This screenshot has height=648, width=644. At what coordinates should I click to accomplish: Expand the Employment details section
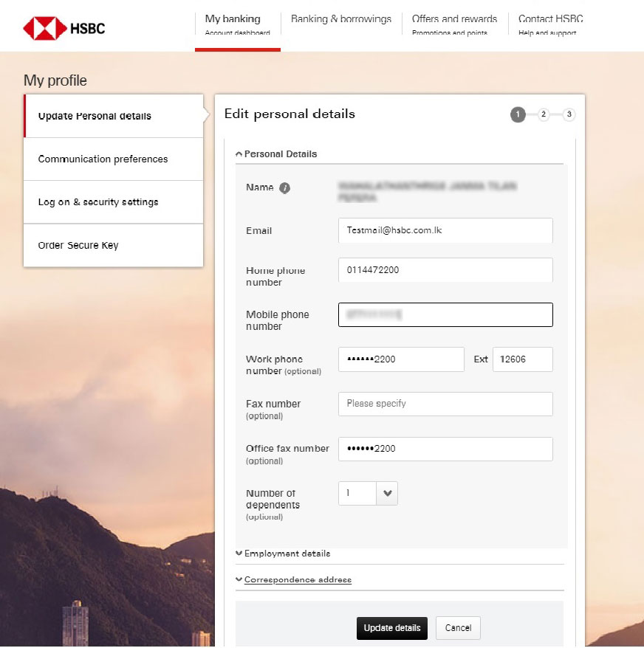pyautogui.click(x=283, y=554)
